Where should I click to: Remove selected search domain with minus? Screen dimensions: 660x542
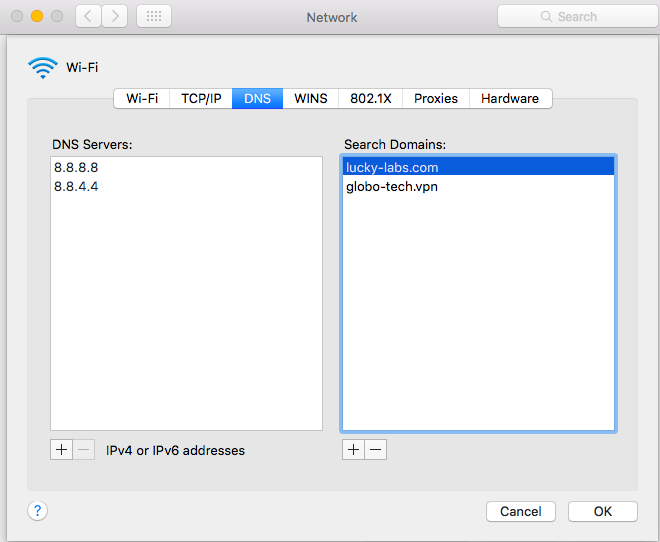coord(376,450)
